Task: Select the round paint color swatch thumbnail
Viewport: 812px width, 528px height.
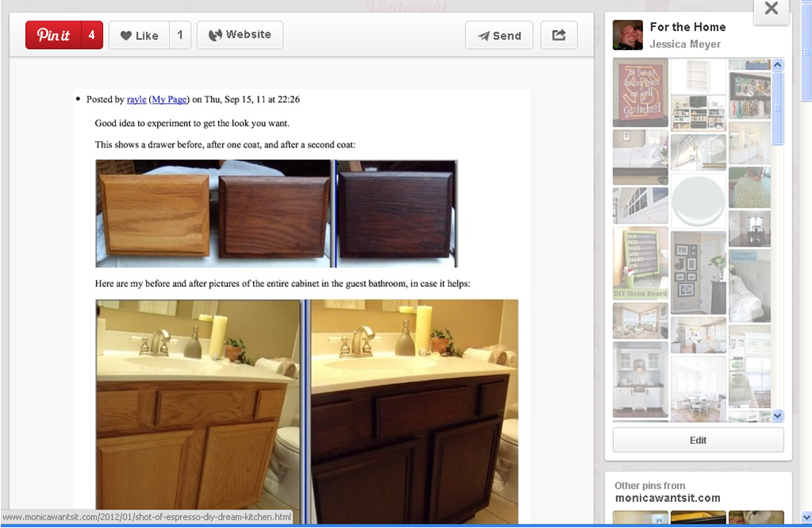Action: [698, 201]
